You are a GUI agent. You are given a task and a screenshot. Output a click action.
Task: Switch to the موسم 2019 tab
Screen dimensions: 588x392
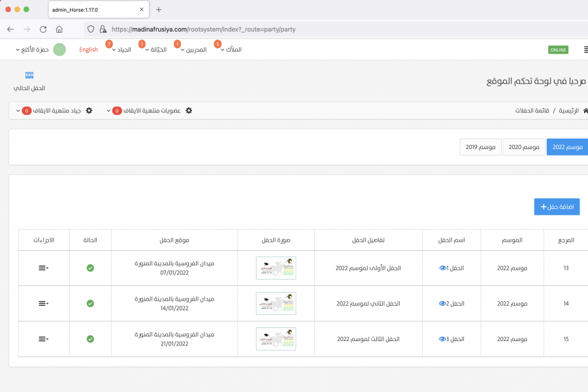pos(480,147)
